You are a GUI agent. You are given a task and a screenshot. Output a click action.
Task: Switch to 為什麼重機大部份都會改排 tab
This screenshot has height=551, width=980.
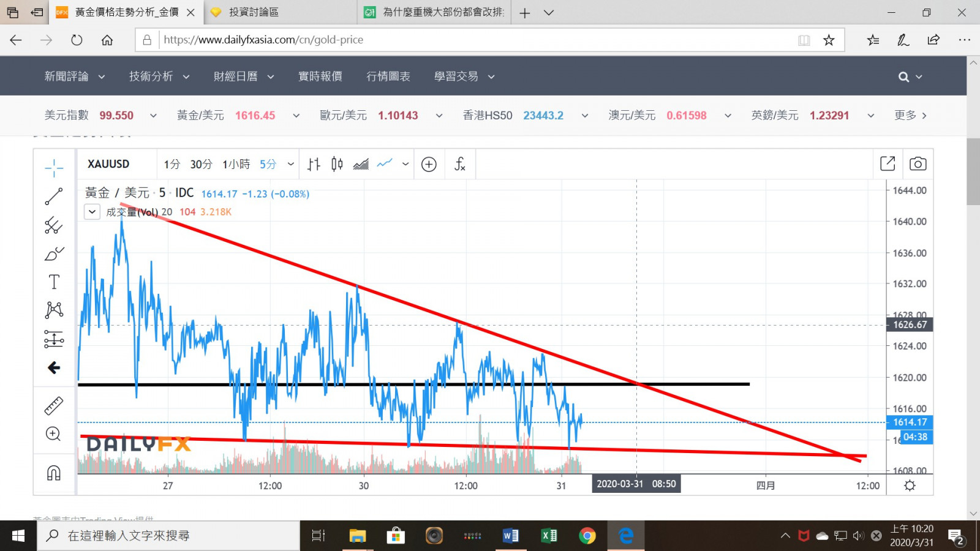[x=435, y=12]
